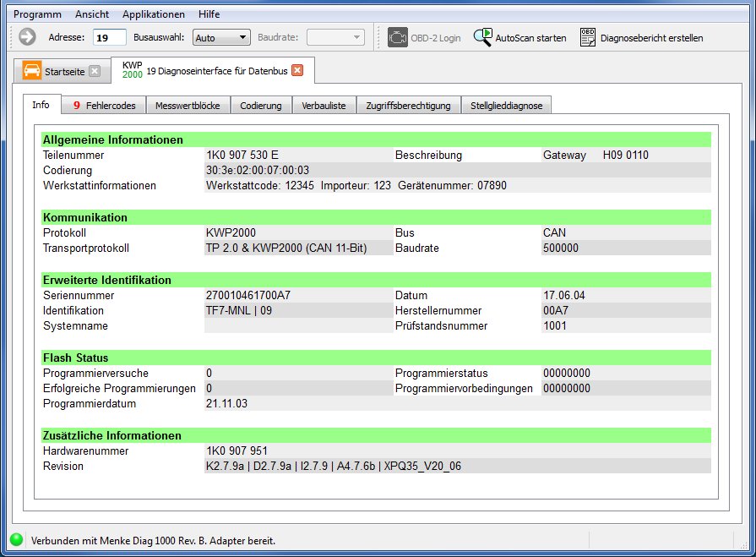The image size is (756, 557).
Task: Click the orange car icon on Startseite tab
Action: pyautogui.click(x=32, y=71)
